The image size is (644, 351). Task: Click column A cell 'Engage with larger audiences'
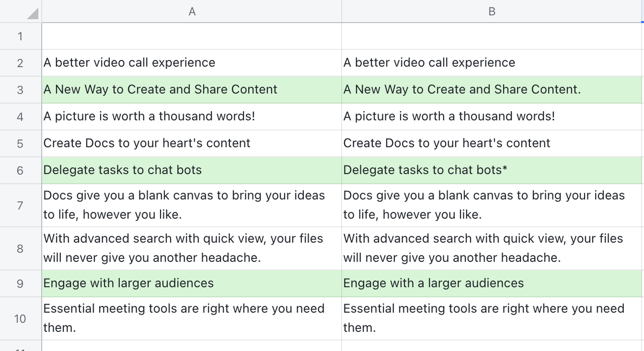pyautogui.click(x=128, y=284)
